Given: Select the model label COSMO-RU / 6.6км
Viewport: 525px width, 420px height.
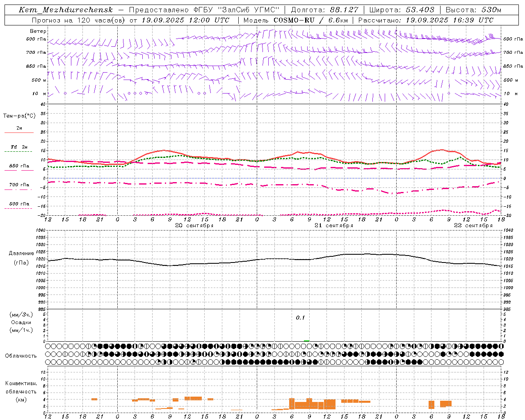Looking at the screenshot, I should [310, 20].
